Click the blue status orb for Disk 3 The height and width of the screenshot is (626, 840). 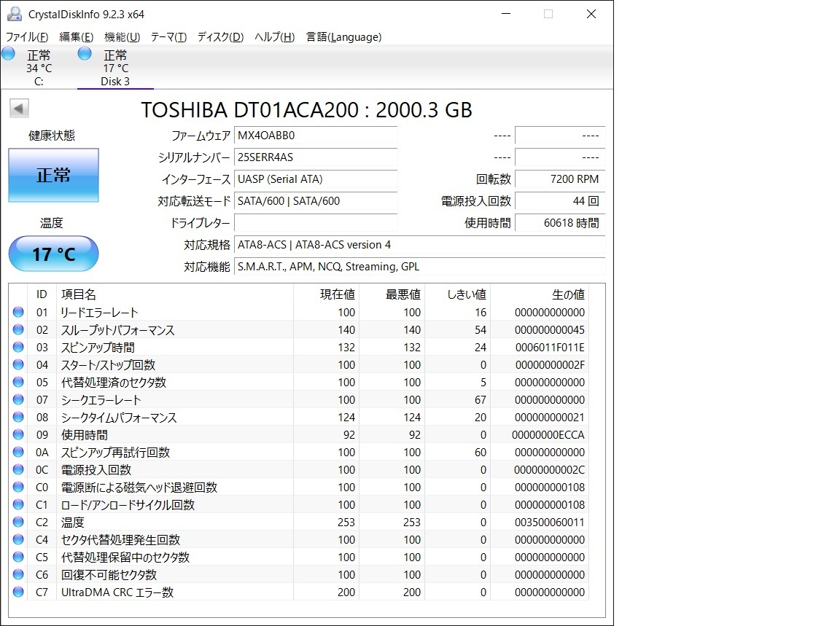click(x=85, y=53)
